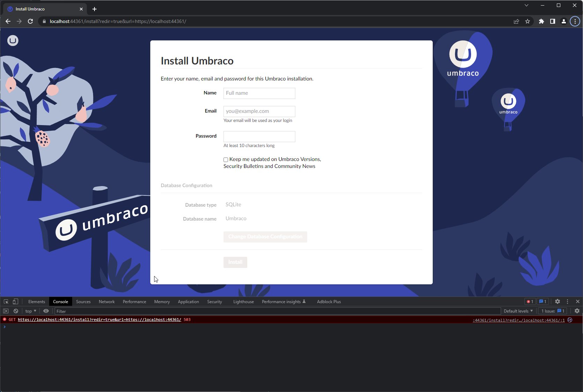Focus the Password input field
This screenshot has height=392, width=583.
point(259,137)
